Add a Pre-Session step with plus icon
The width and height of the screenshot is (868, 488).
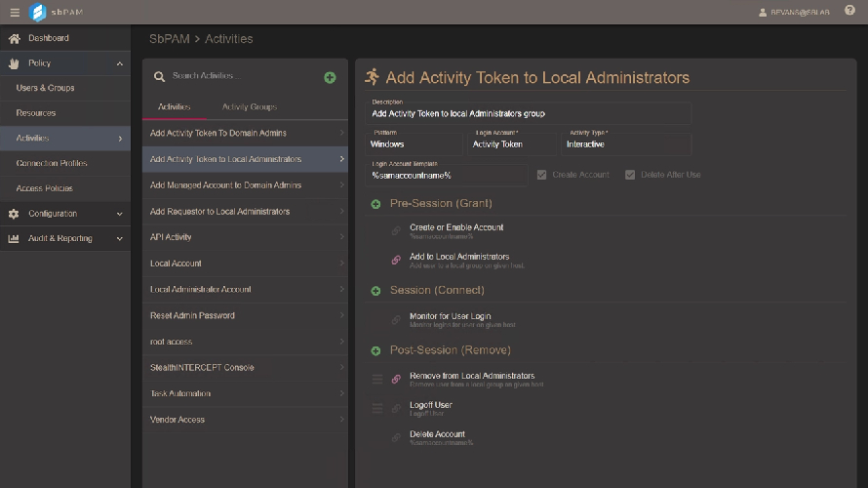point(375,204)
